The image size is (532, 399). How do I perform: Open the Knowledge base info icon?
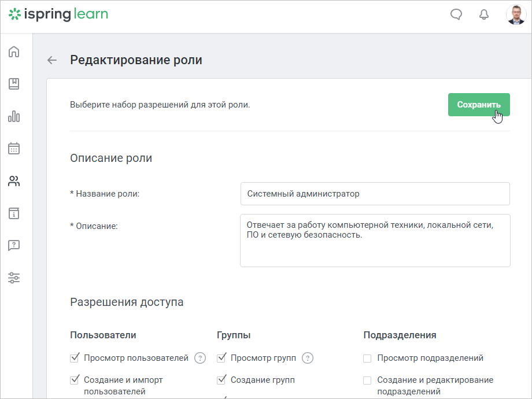point(14,213)
